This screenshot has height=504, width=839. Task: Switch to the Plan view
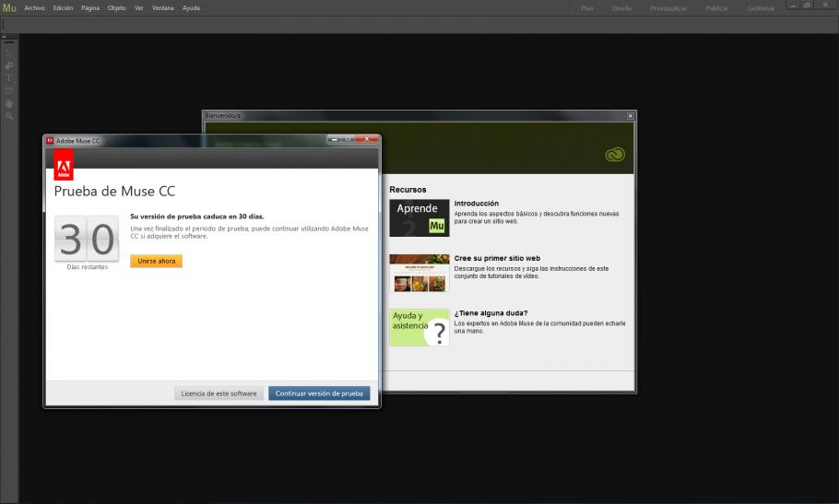[x=587, y=8]
